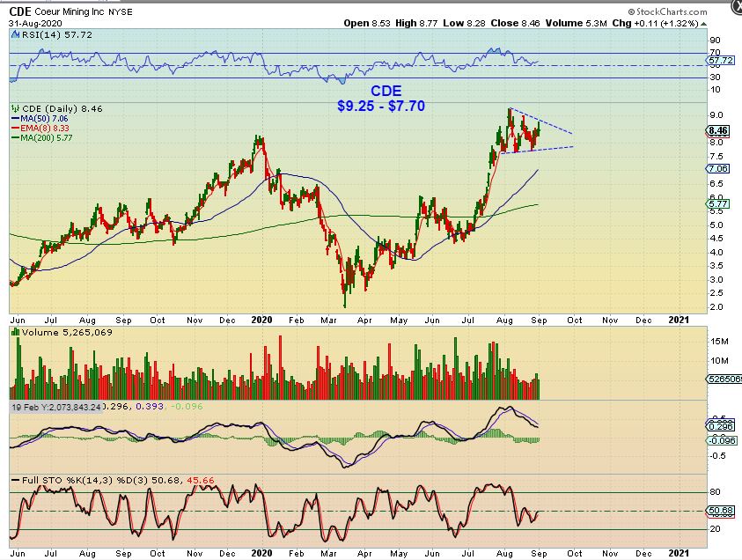
Task: Click the 80 stochastic scale label
Action: click(x=715, y=492)
